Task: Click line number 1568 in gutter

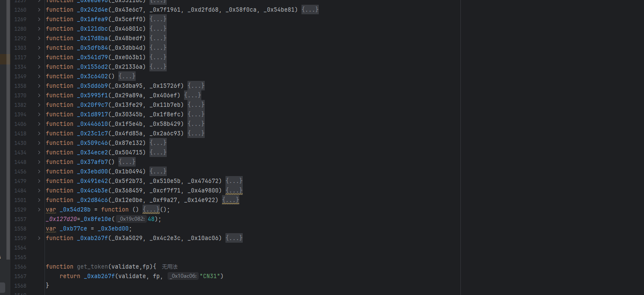Action: click(x=20, y=285)
